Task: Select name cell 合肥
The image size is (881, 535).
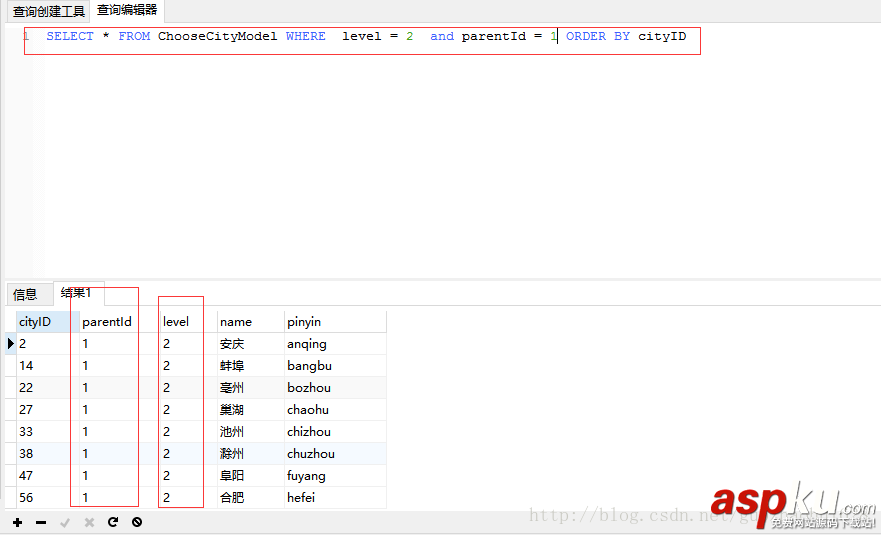Action: [251, 497]
